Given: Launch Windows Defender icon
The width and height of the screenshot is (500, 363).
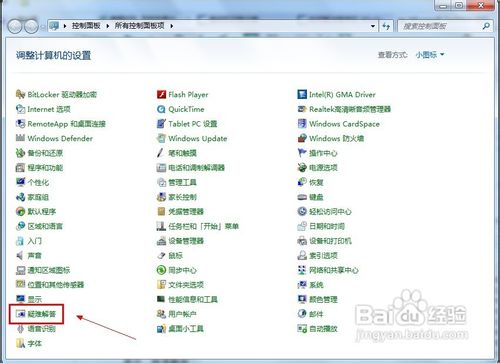Looking at the screenshot, I should pyautogui.click(x=20, y=138).
